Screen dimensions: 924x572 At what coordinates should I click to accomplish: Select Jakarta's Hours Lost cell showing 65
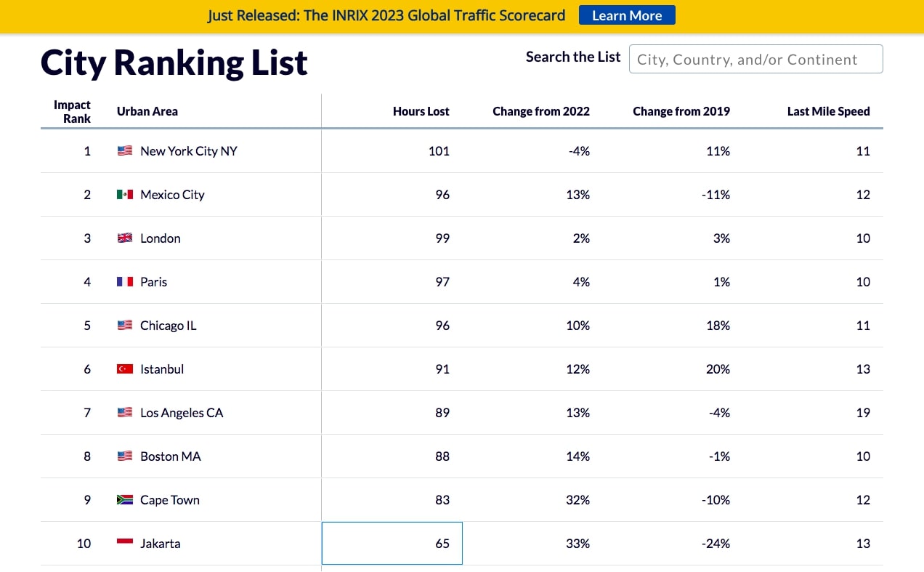coord(392,544)
